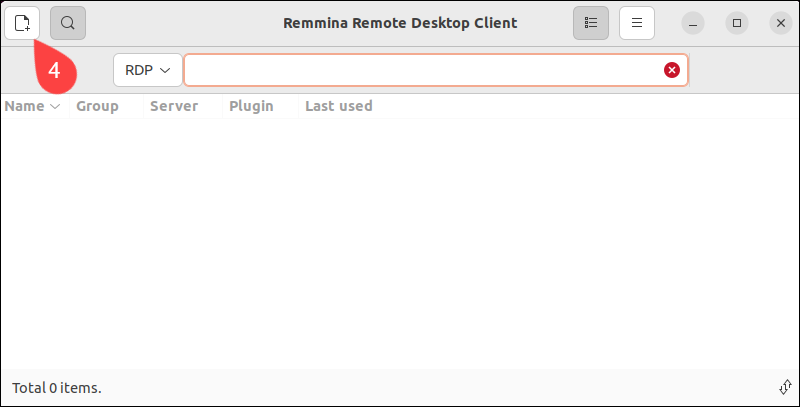Click the arrows icon in status bar
This screenshot has width=800, height=407.
coord(785,387)
